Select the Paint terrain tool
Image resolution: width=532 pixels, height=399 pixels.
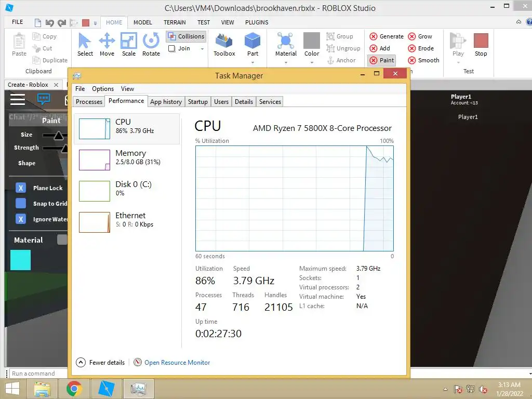pos(382,60)
